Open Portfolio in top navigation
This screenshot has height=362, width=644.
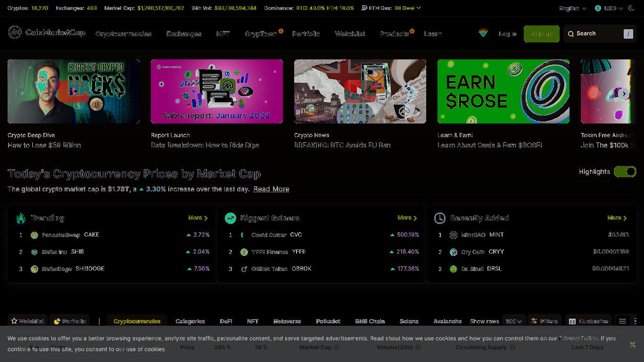click(306, 34)
